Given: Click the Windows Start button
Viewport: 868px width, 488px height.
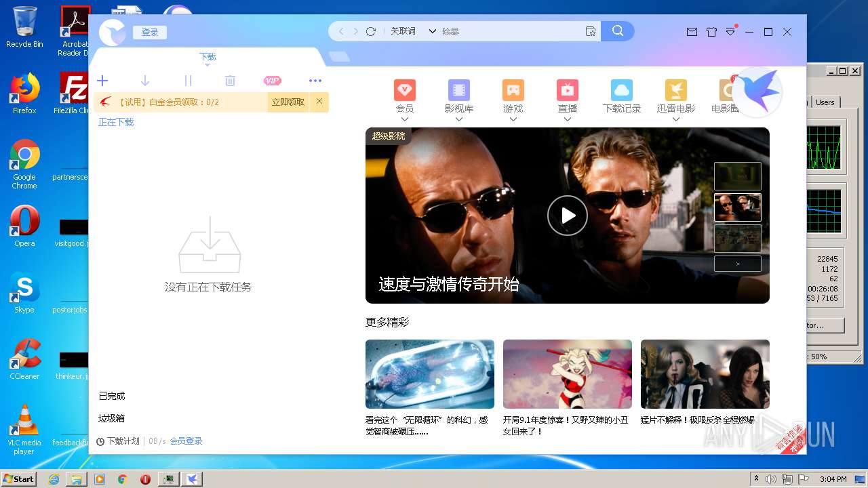Looking at the screenshot, I should click(x=18, y=479).
